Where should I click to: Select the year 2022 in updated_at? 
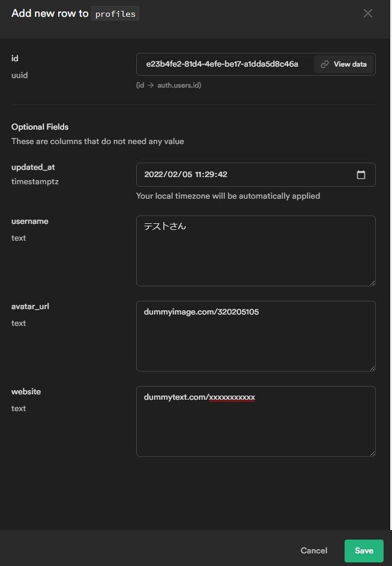tap(154, 175)
